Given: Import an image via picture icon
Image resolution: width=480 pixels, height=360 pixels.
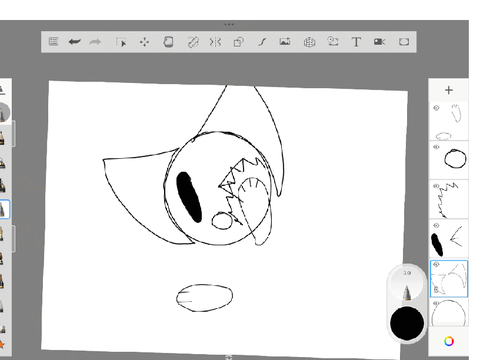Looking at the screenshot, I should point(285,42).
